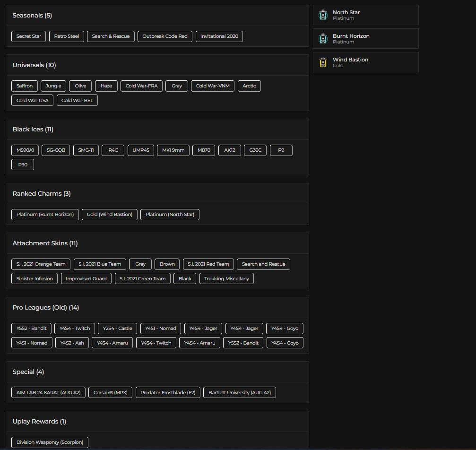Select the SMG-11 Black Ice tag
The image size is (476, 450).
point(86,150)
